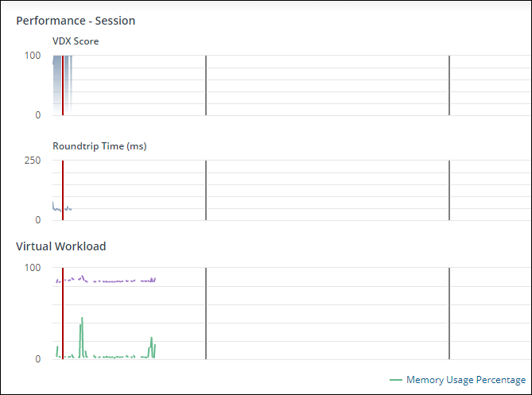Select second gray vertical line in Roundtrip Time chart
Screen dimensions: 532x395
click(x=449, y=190)
